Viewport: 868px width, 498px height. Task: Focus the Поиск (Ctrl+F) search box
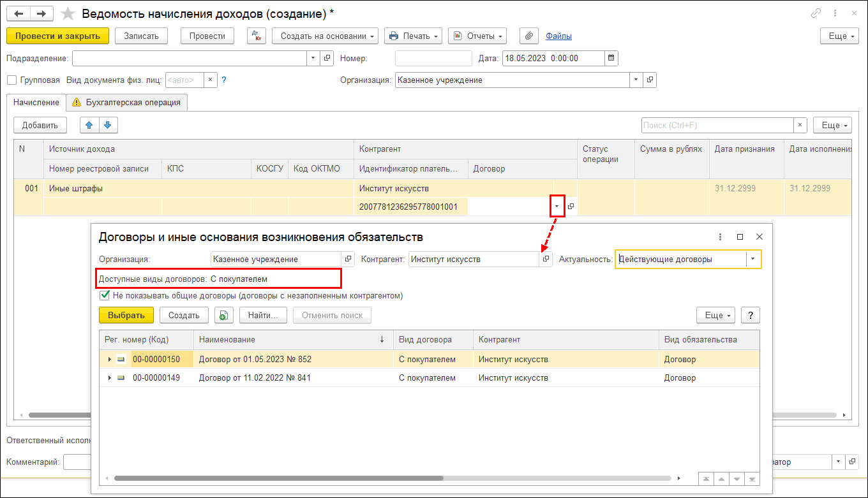coord(717,125)
